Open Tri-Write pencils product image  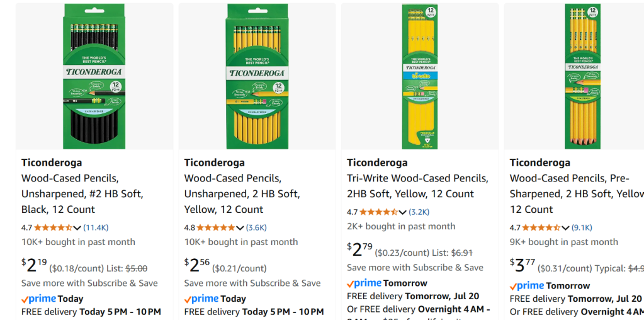419,76
